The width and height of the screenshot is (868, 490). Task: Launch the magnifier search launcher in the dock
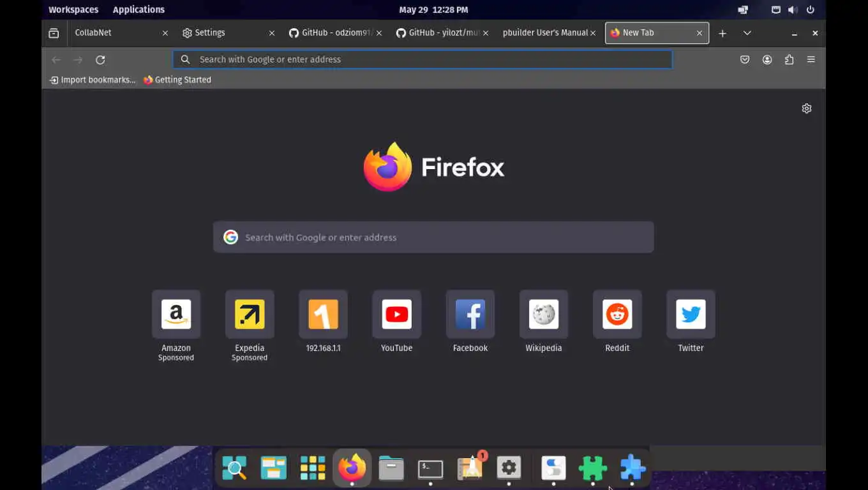coord(234,468)
